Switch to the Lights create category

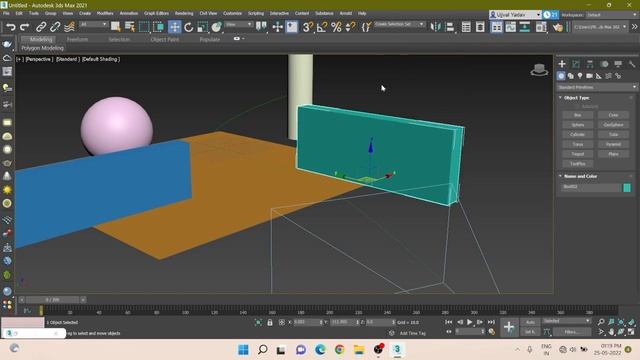tap(580, 76)
